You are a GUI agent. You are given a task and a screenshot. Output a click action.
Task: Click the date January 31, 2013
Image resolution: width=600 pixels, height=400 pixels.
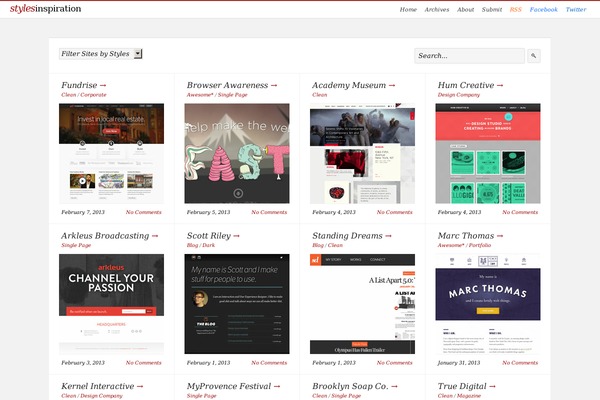click(x=459, y=362)
